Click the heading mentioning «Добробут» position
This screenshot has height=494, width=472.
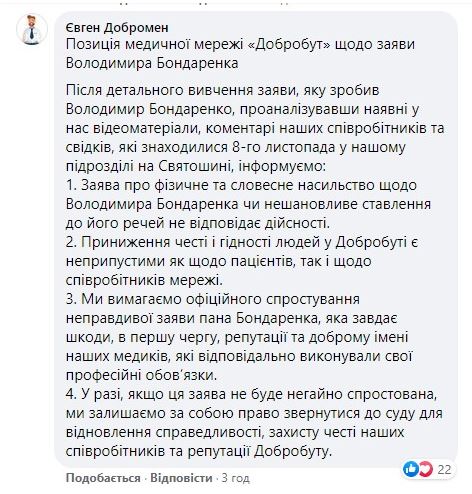pyautogui.click(x=240, y=54)
